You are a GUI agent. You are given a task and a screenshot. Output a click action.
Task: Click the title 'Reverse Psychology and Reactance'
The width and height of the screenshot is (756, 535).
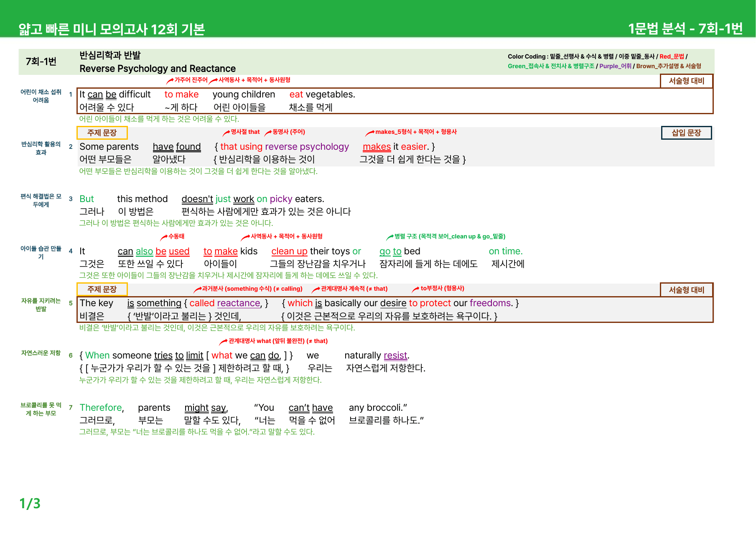click(158, 69)
